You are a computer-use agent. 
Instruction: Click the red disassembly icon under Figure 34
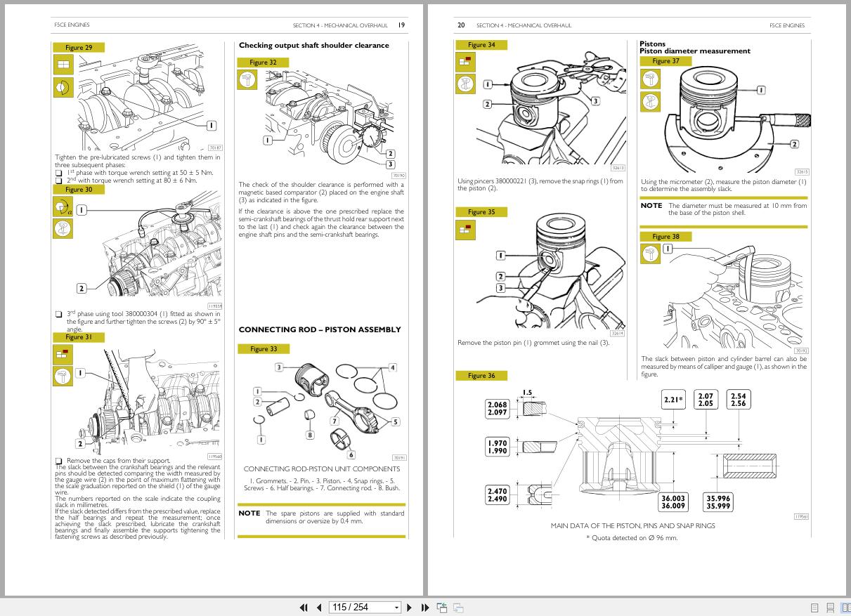465,63
